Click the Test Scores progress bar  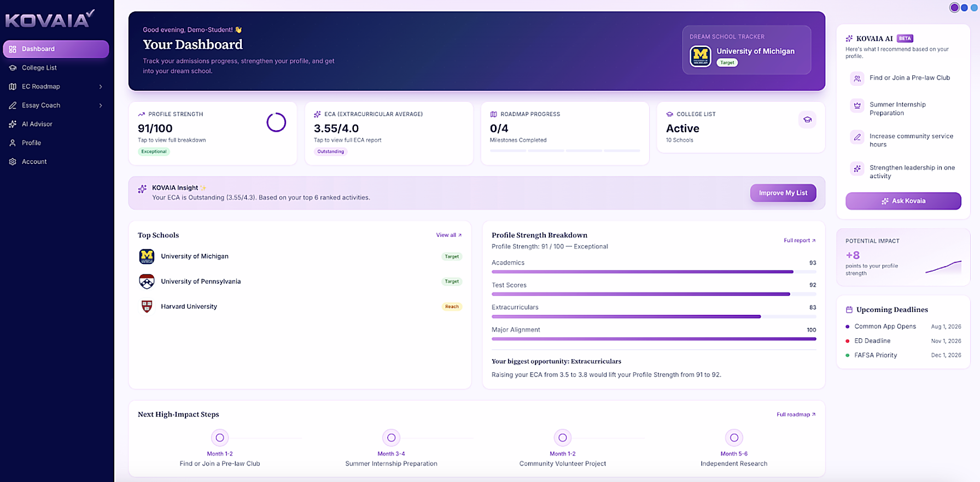point(654,294)
